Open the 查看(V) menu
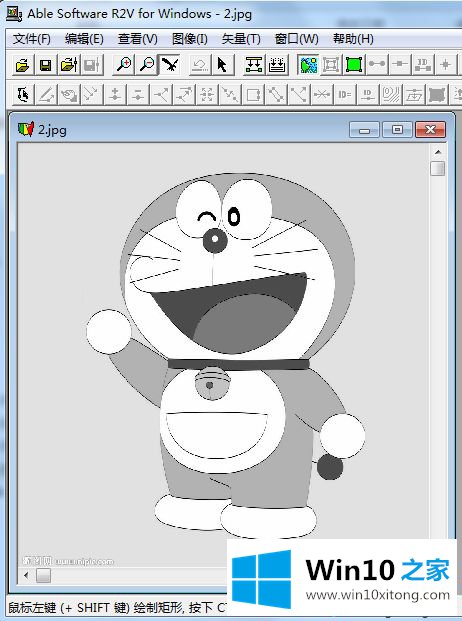 tap(138, 39)
